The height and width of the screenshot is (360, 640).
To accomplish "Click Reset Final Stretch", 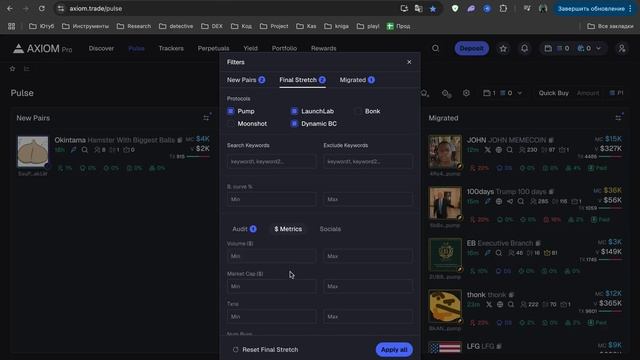I will coord(265,350).
